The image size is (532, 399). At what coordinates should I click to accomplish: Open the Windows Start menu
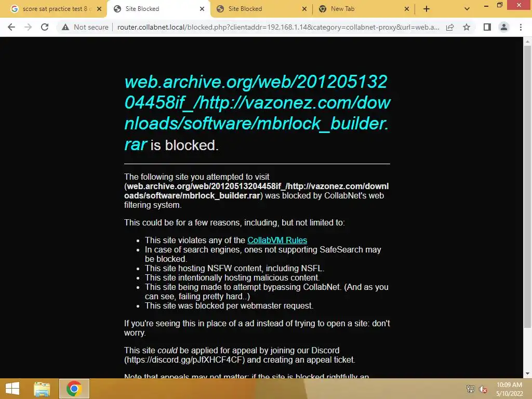click(12, 389)
